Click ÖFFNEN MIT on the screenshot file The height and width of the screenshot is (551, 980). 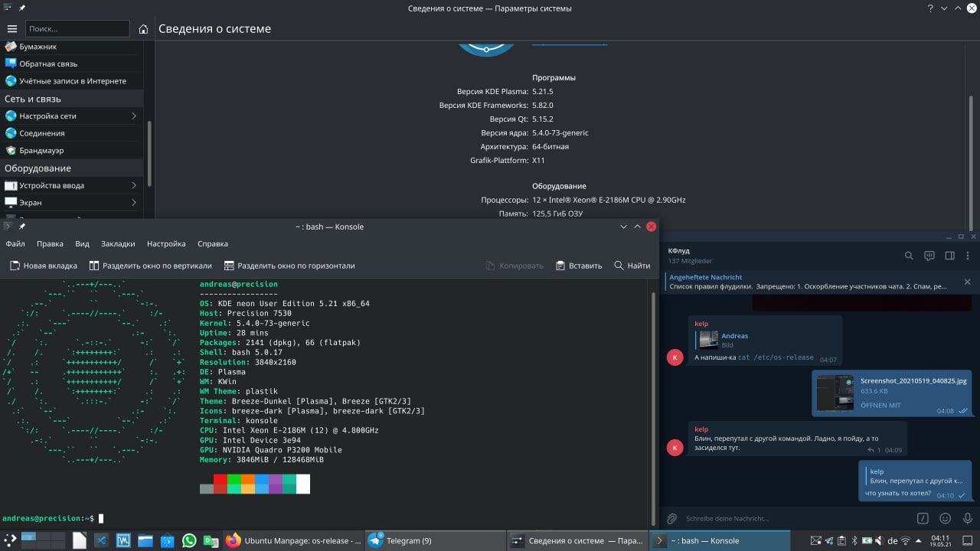(880, 405)
